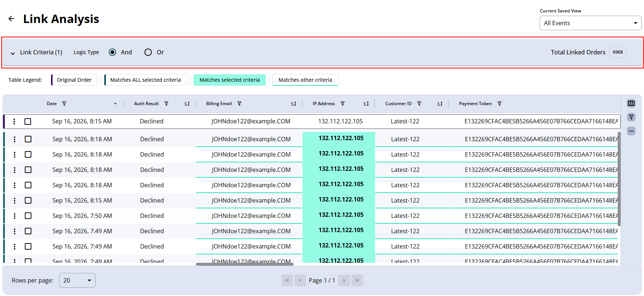Sort the Billing Email column
The image size is (644, 296).
click(x=294, y=104)
